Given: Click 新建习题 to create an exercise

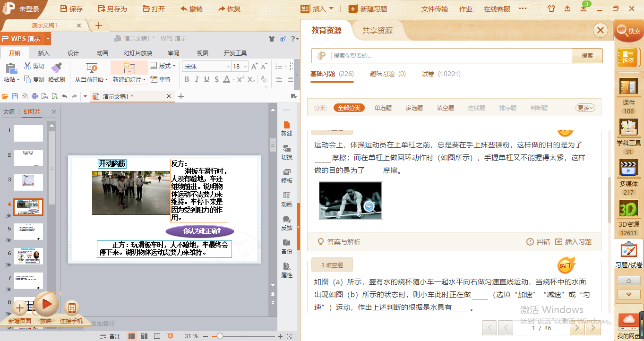Looking at the screenshot, I should point(368,9).
